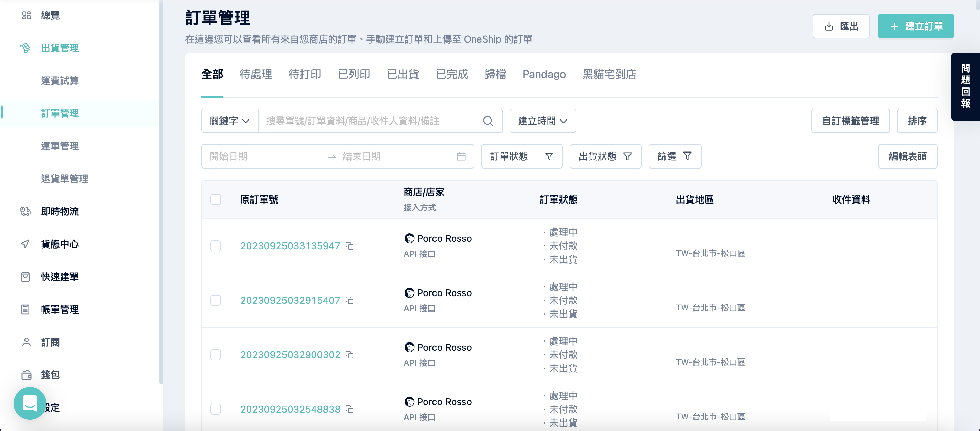Image resolution: width=980 pixels, height=431 pixels.
Task: Switch to the 已完成 tab
Action: [x=452, y=74]
